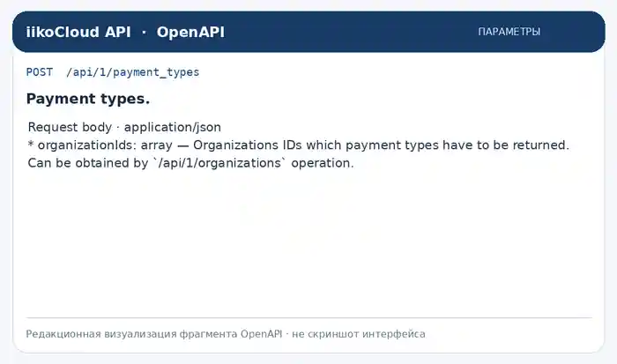Click the Редакционная визуализация footer note
The height and width of the screenshot is (364, 617).
click(226, 334)
